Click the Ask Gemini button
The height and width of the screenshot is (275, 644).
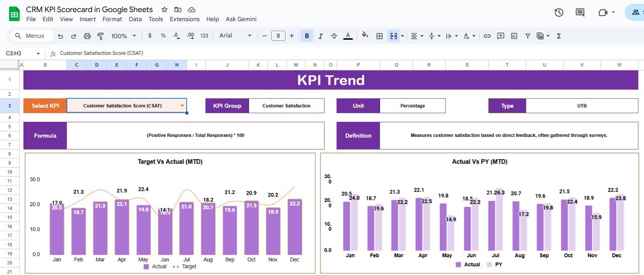[241, 19]
